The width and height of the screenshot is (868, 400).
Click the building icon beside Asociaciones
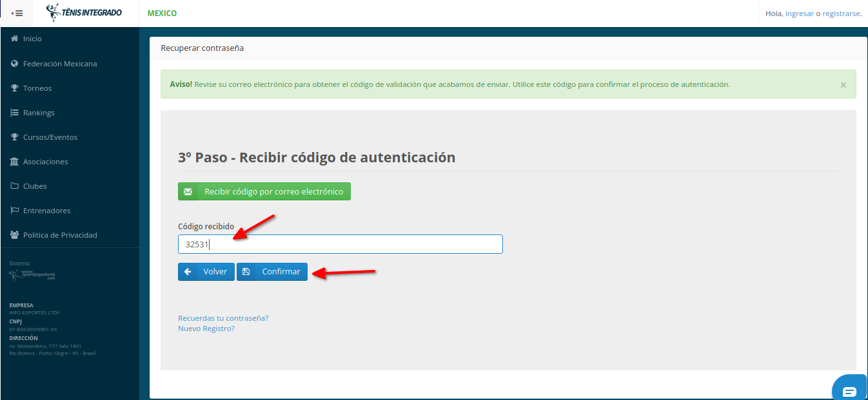coord(14,161)
